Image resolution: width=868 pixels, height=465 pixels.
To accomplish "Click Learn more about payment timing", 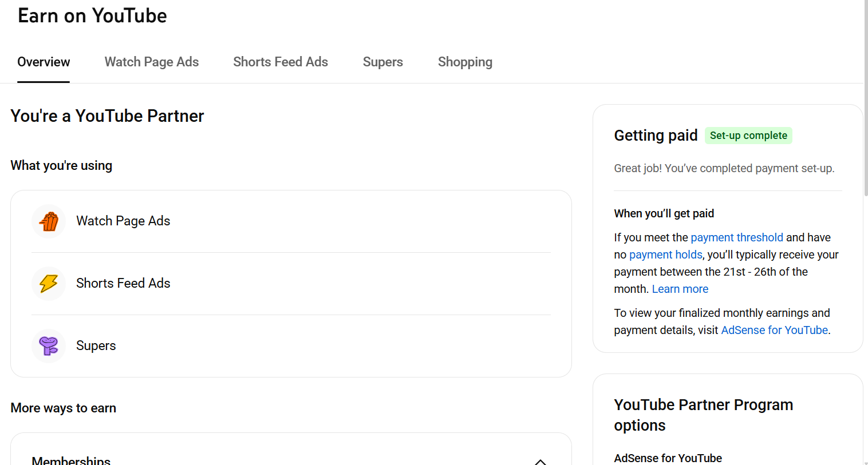I will point(680,289).
